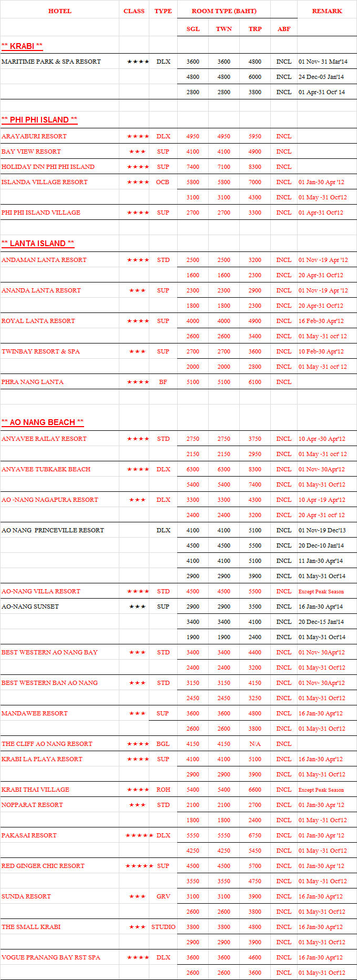Select KRABI THAI VILLAGE hotel name
This screenshot has height=980, width=357.
(35, 790)
